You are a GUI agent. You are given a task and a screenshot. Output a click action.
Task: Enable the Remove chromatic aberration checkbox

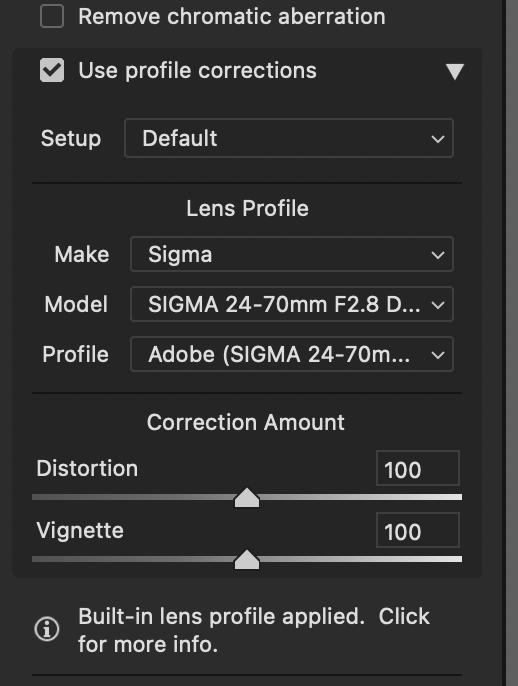[52, 17]
